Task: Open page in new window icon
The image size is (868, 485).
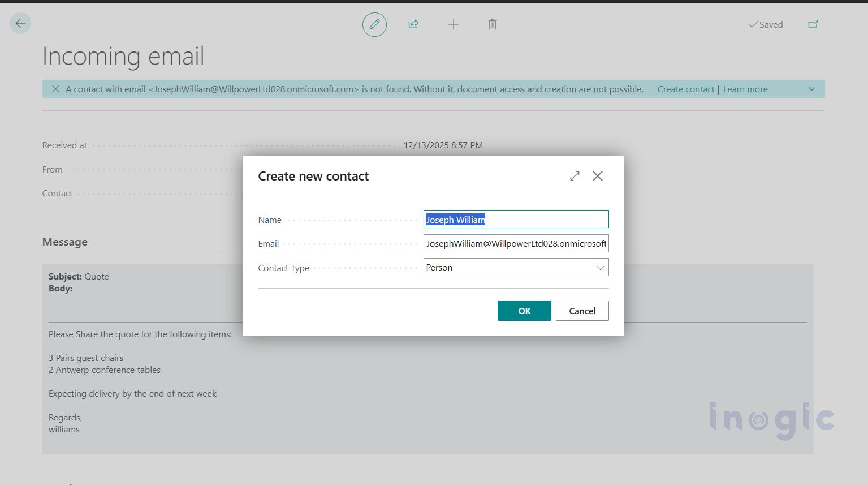Action: click(813, 24)
